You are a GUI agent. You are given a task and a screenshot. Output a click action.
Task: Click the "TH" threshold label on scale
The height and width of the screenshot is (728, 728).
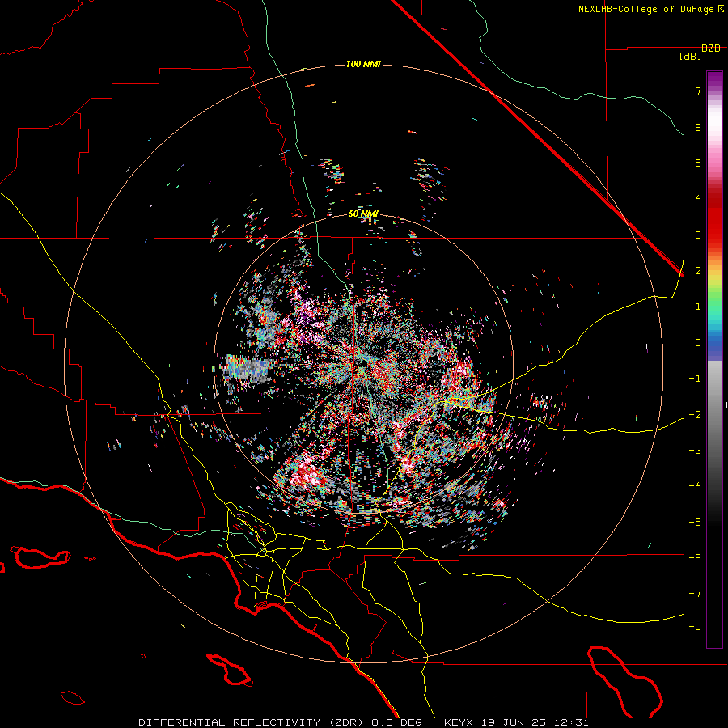click(x=695, y=630)
